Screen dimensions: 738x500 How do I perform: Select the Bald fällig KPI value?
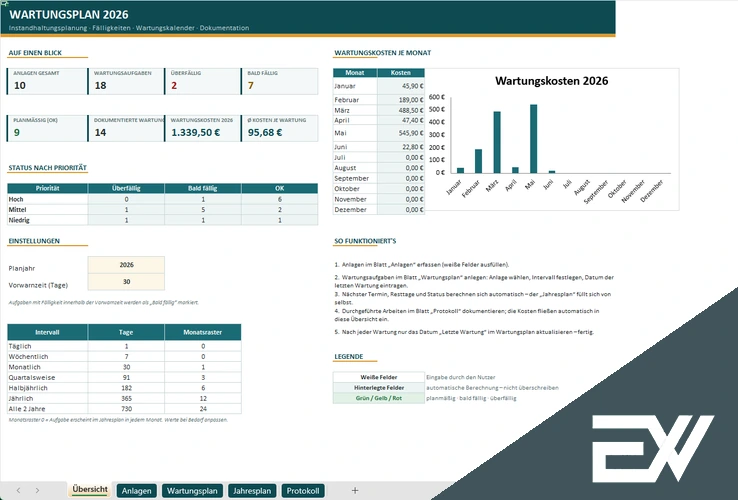(251, 85)
